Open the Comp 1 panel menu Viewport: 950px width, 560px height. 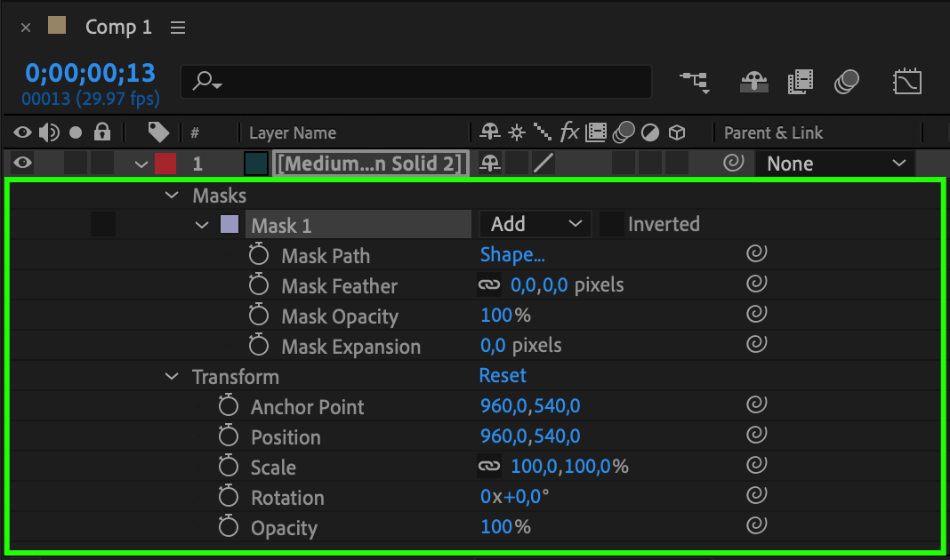pyautogui.click(x=178, y=28)
